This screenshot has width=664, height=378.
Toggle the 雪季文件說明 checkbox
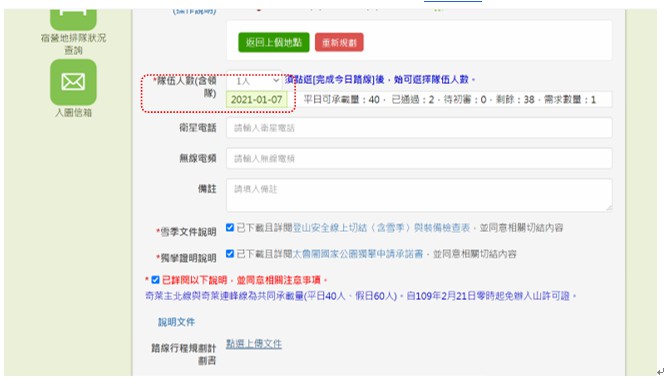(x=230, y=228)
